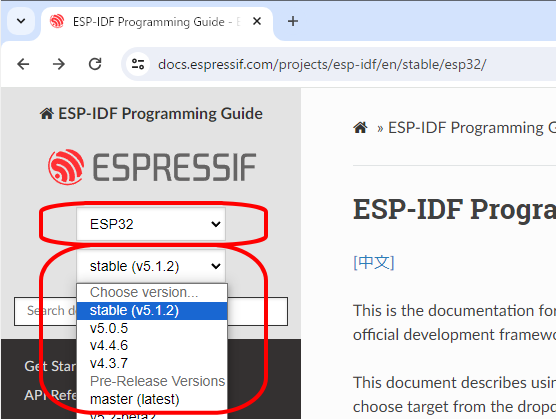Open Get Started in the sidebar navigation
Image resolution: width=556 pixels, height=419 pixels.
50,366
